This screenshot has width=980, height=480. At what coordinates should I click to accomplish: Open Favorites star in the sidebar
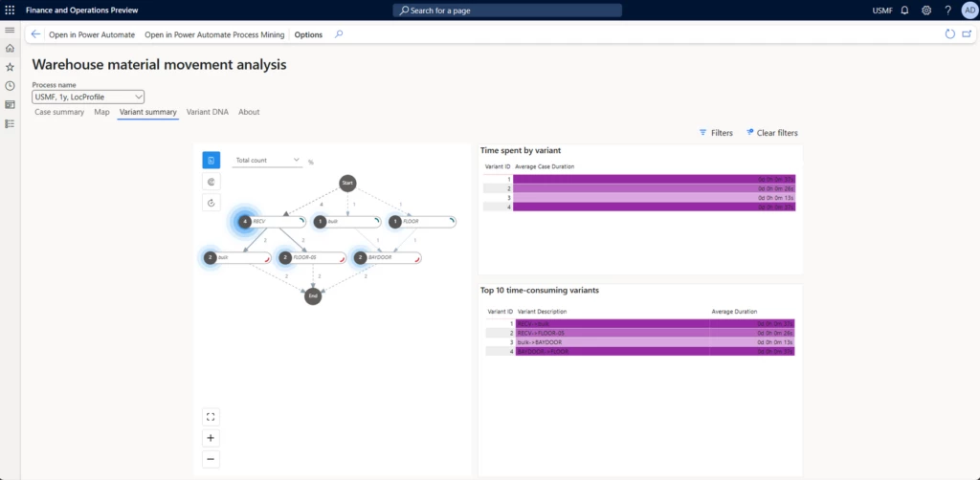[10, 67]
